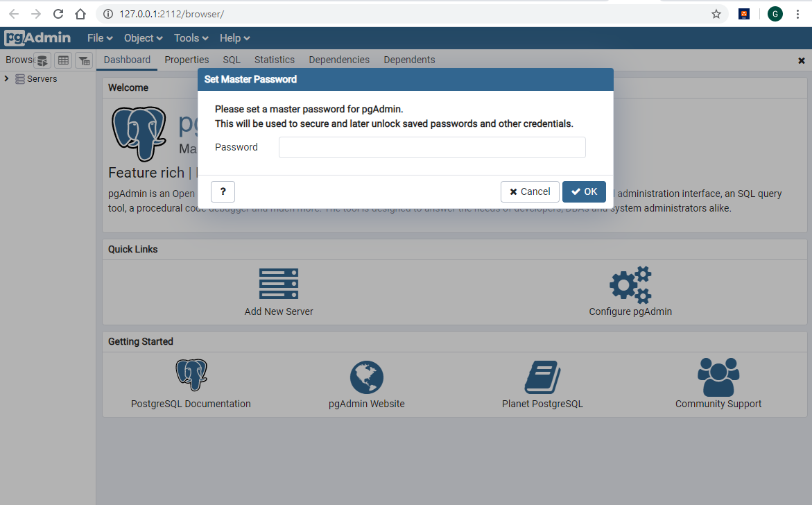The width and height of the screenshot is (812, 505).
Task: Switch to the Statistics tab
Action: pyautogui.click(x=275, y=60)
